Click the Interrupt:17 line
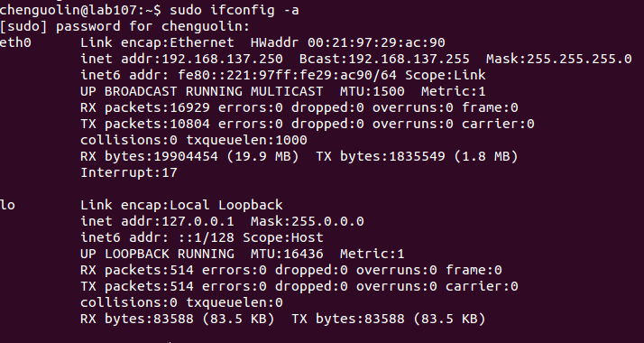The image size is (644, 343). click(x=129, y=172)
